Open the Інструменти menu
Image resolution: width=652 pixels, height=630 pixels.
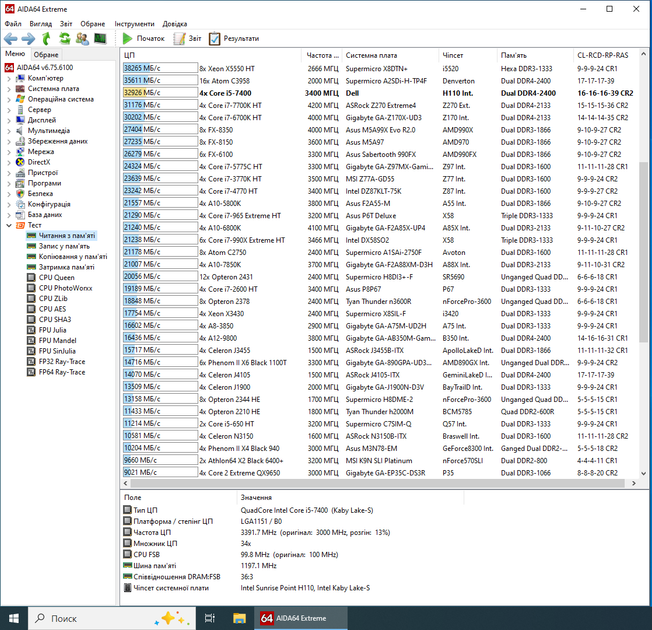[134, 24]
